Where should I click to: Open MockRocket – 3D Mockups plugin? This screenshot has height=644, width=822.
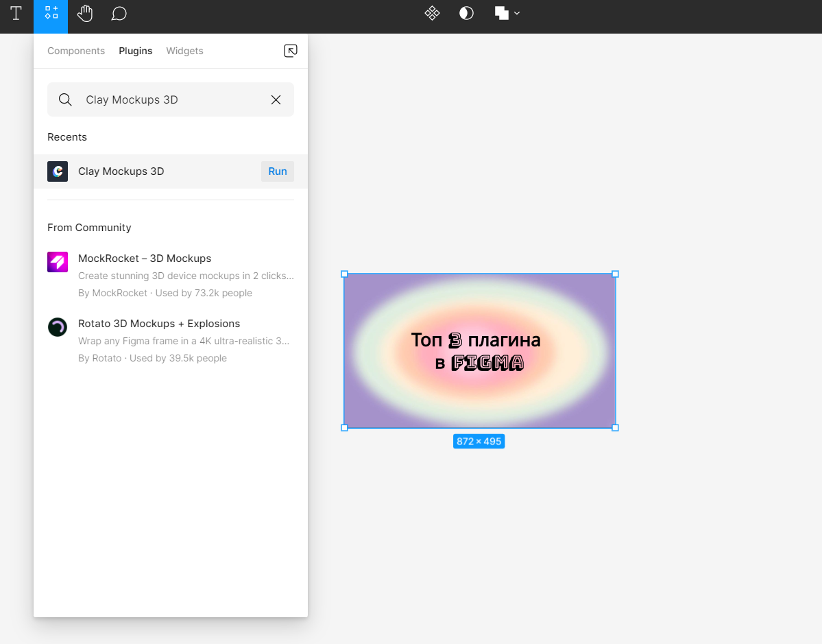[x=145, y=259]
